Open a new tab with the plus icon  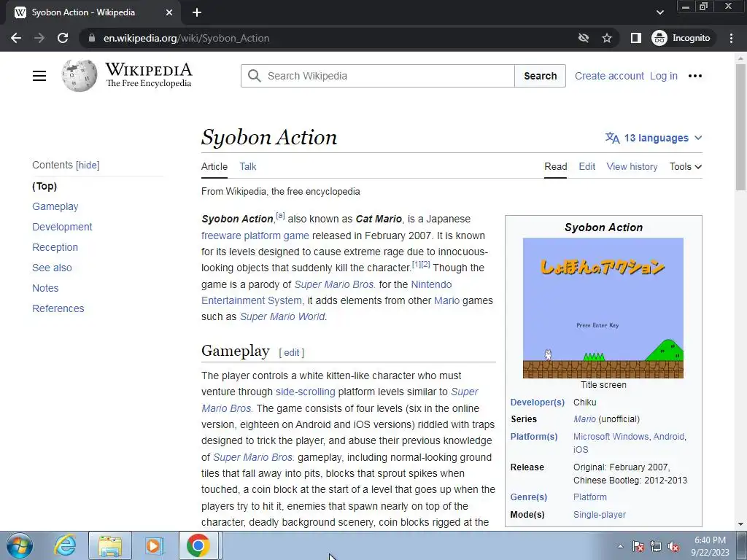197,12
